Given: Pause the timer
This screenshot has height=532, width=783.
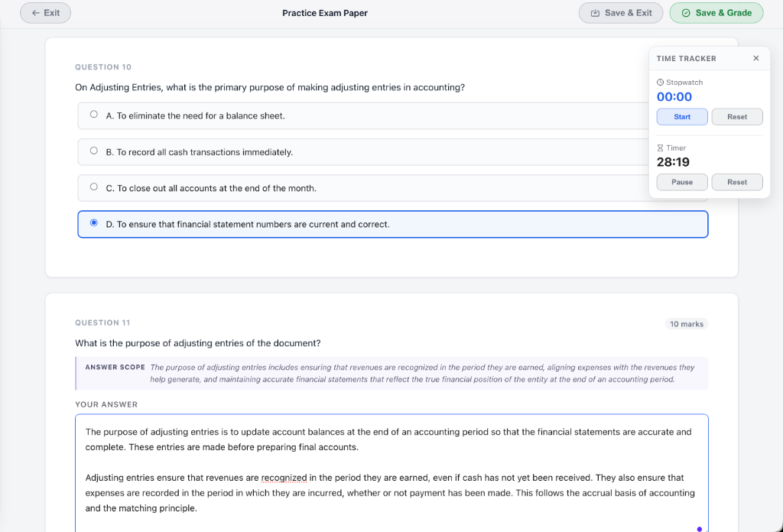Looking at the screenshot, I should pyautogui.click(x=681, y=182).
